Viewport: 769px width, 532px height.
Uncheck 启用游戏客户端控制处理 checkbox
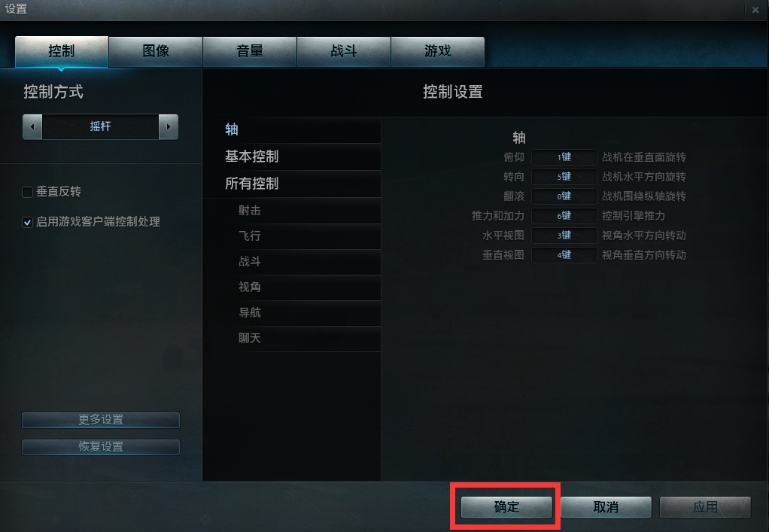(x=27, y=222)
